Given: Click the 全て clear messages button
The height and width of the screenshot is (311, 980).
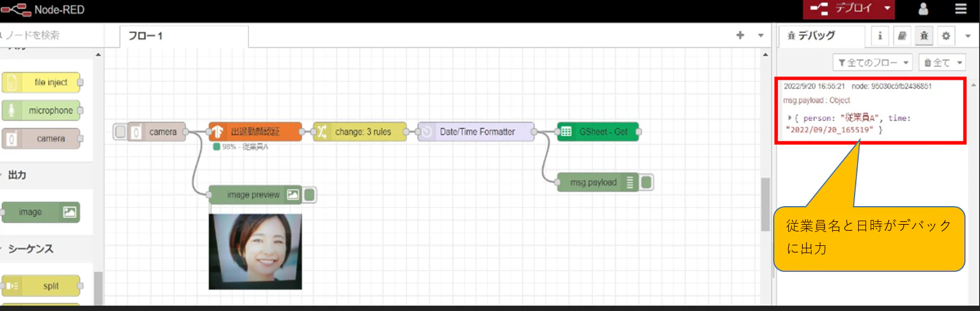Looking at the screenshot, I should [937, 63].
